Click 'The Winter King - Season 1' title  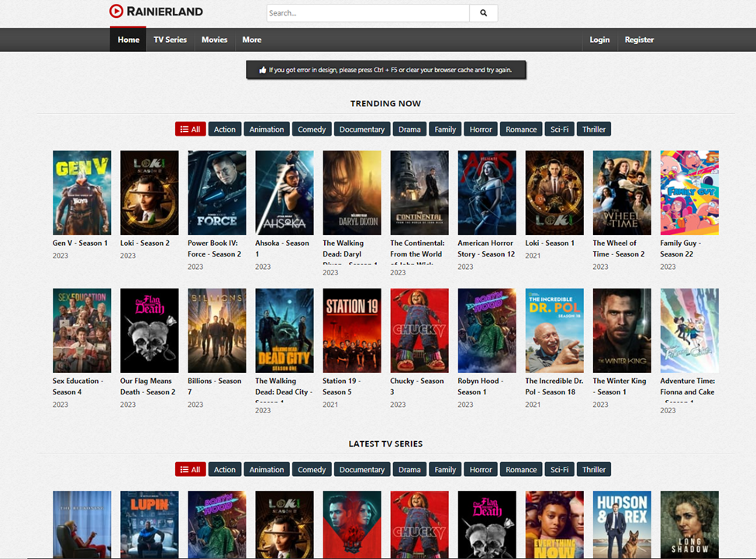(620, 386)
